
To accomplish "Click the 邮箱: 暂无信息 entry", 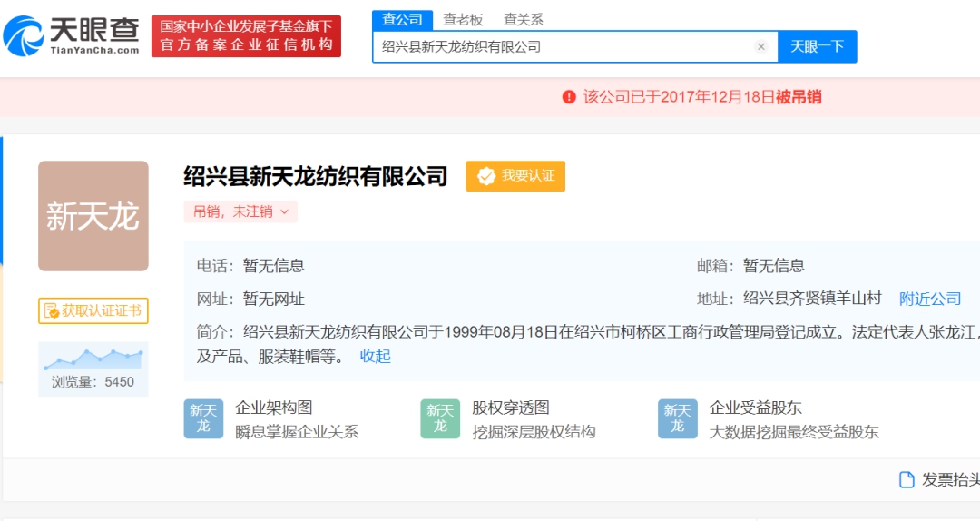I will (x=750, y=266).
